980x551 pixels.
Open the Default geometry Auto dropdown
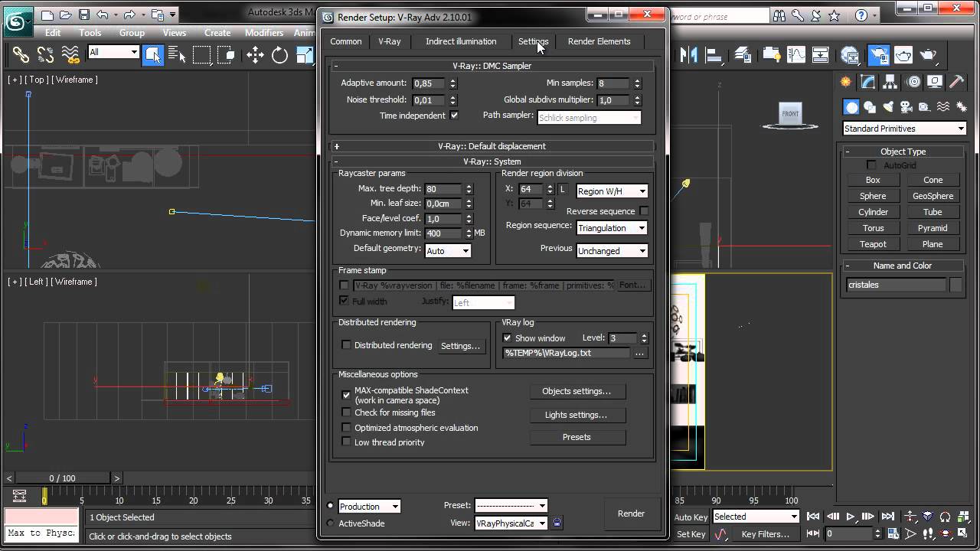[448, 251]
